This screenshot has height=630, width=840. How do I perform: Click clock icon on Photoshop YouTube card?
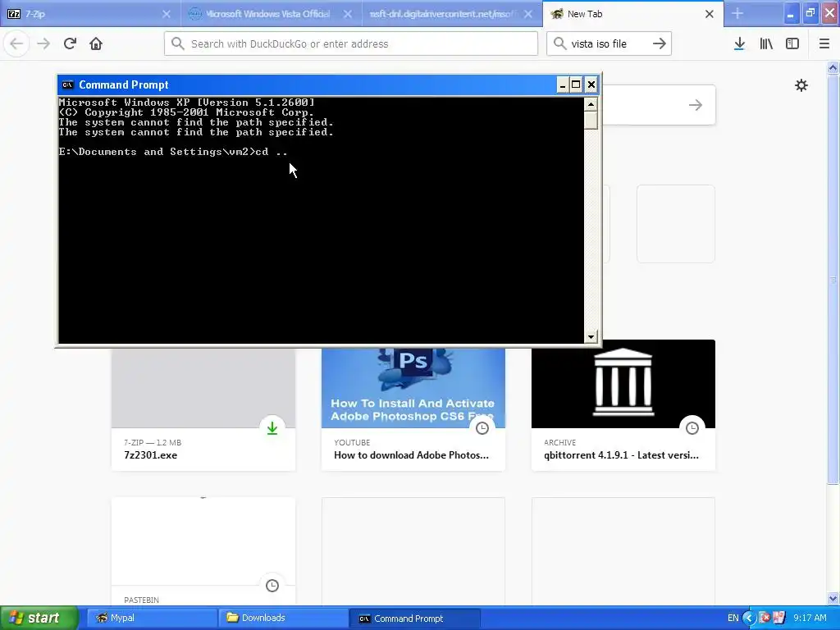click(x=482, y=428)
